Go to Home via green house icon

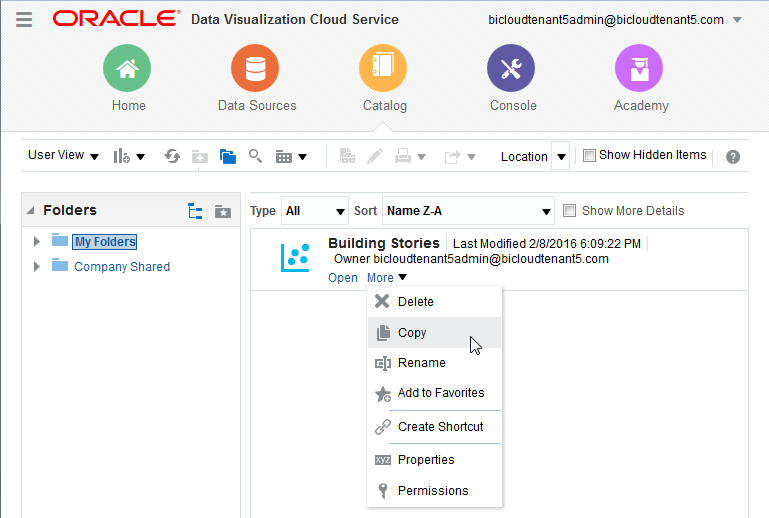[x=127, y=68]
